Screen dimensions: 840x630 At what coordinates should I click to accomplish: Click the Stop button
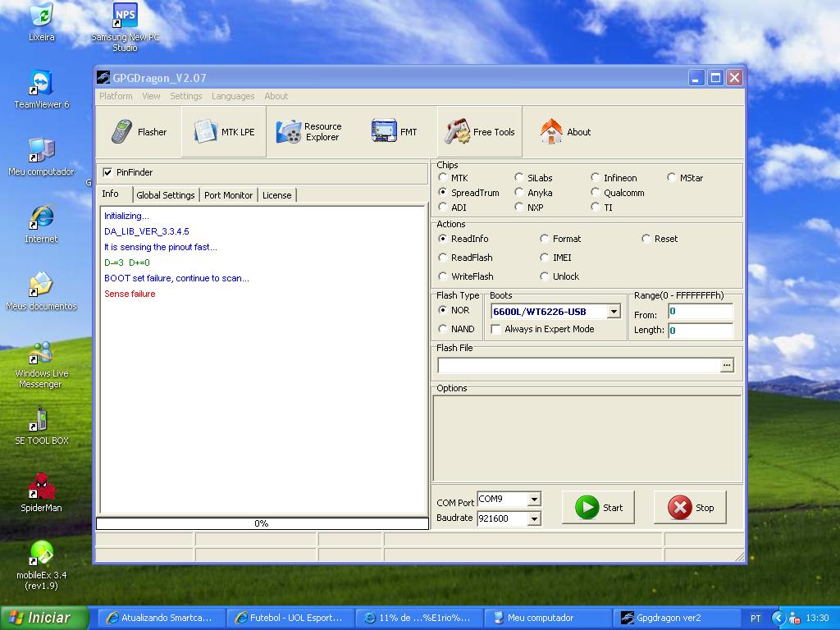tap(690, 507)
